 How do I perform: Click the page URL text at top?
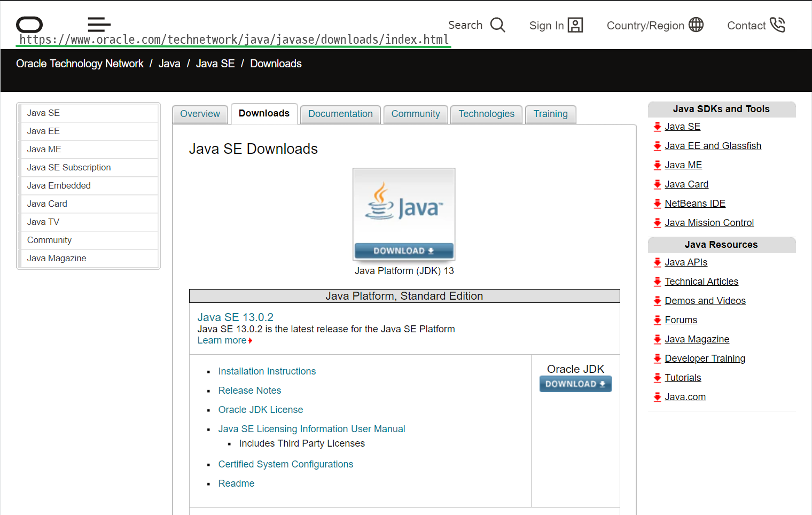tap(234, 40)
